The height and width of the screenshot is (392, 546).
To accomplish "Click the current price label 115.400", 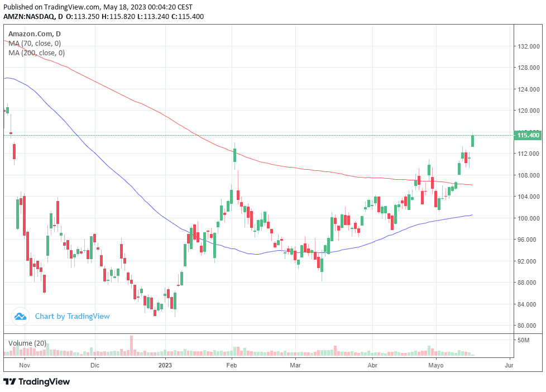I will (x=528, y=135).
